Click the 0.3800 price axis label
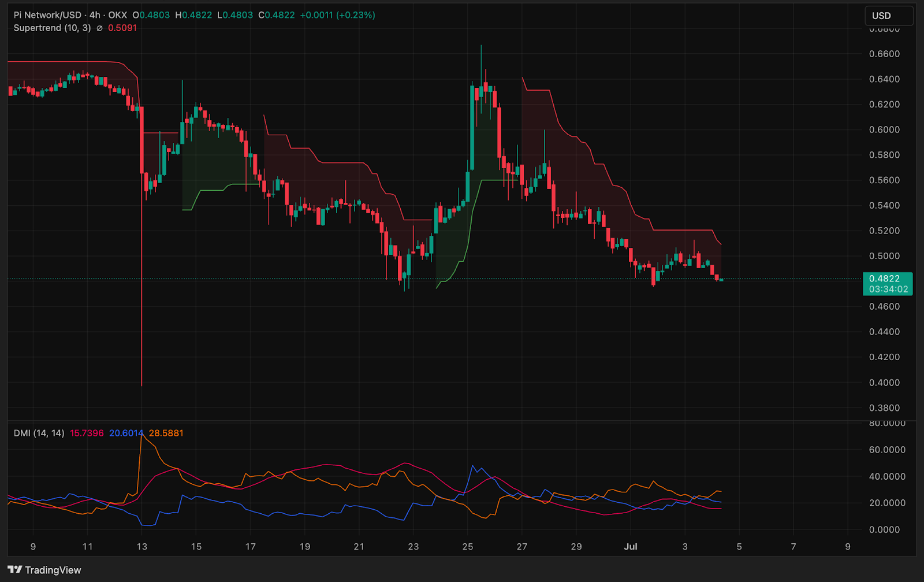Screen dimensions: 924x582 pyautogui.click(x=884, y=407)
